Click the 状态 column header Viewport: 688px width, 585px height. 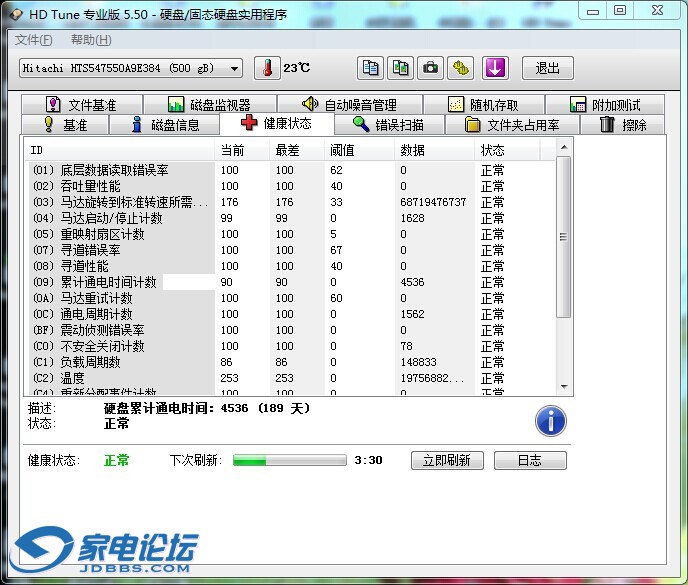point(507,151)
